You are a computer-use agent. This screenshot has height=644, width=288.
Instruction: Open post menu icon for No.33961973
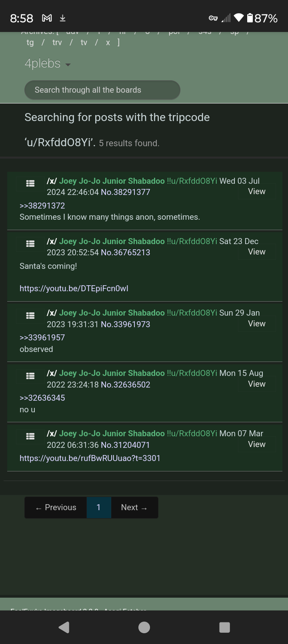click(30, 316)
